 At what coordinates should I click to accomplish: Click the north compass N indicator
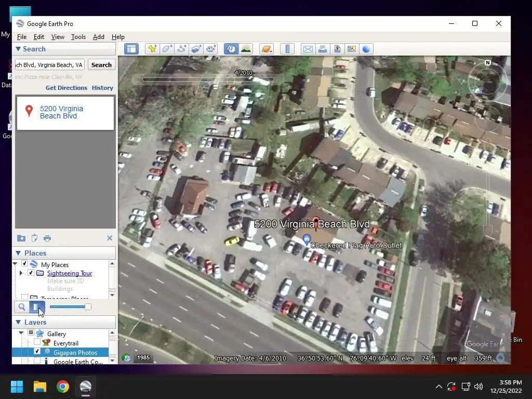[x=487, y=62]
